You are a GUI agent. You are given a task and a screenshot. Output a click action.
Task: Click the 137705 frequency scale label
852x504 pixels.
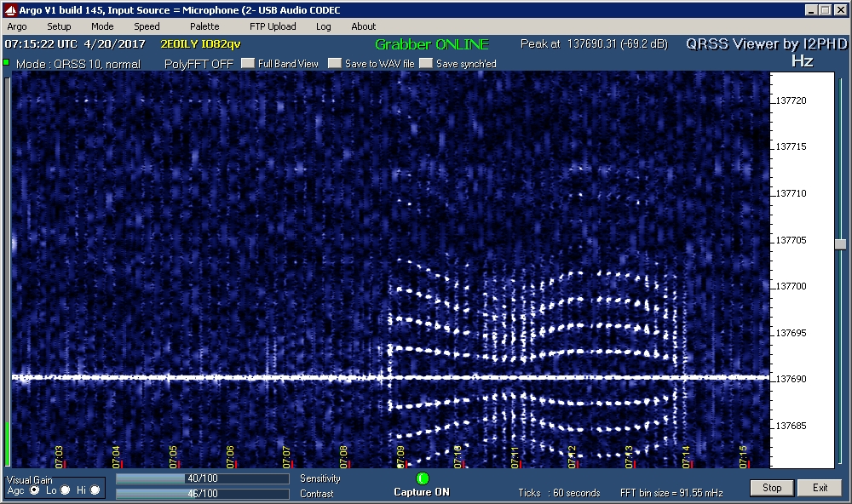click(x=792, y=240)
